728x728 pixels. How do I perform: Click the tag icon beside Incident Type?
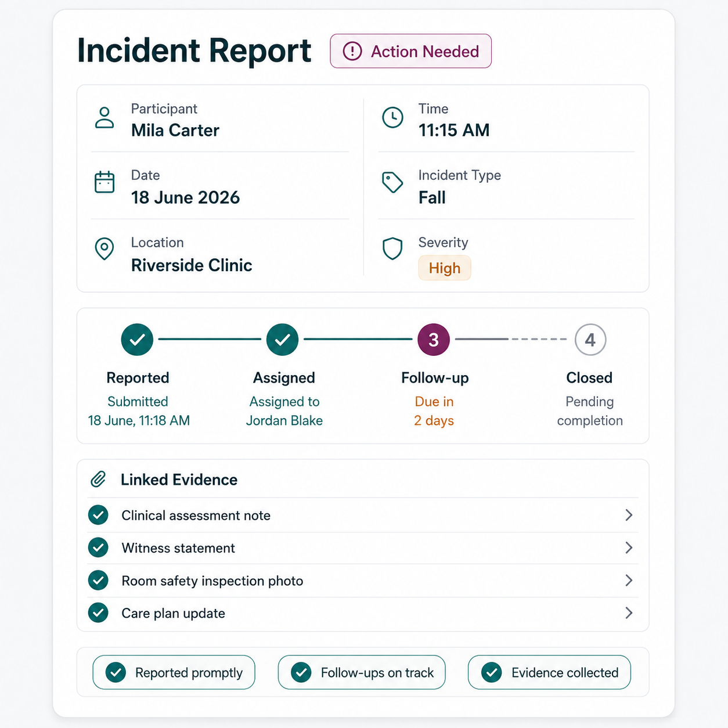coord(392,182)
